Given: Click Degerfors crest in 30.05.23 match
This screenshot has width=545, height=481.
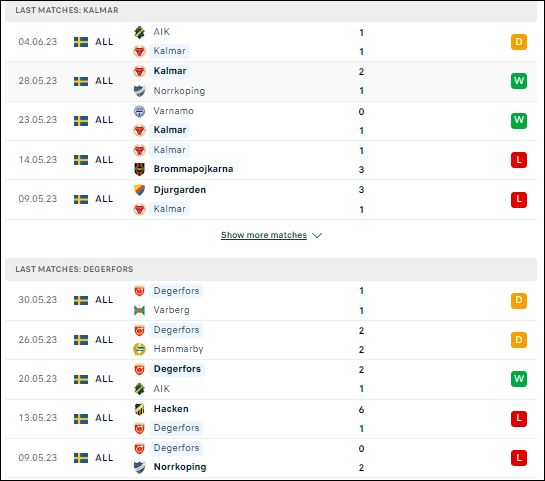Looking at the screenshot, I should pos(139,291).
